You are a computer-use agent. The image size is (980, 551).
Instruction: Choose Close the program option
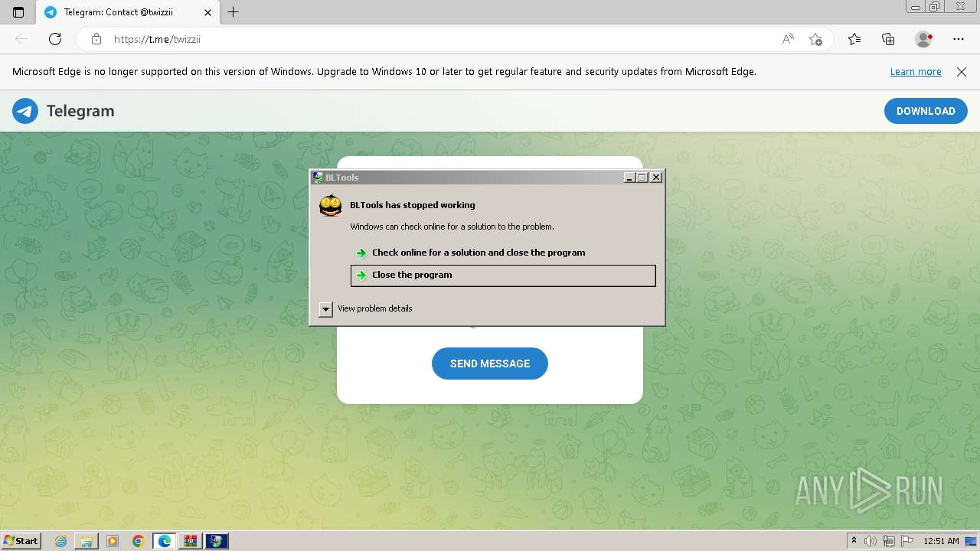[503, 275]
